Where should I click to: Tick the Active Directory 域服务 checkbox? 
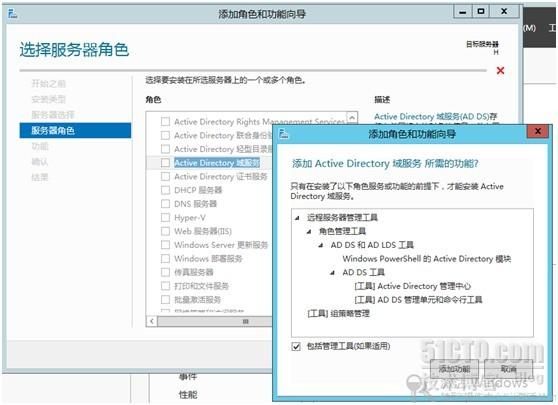(x=165, y=163)
